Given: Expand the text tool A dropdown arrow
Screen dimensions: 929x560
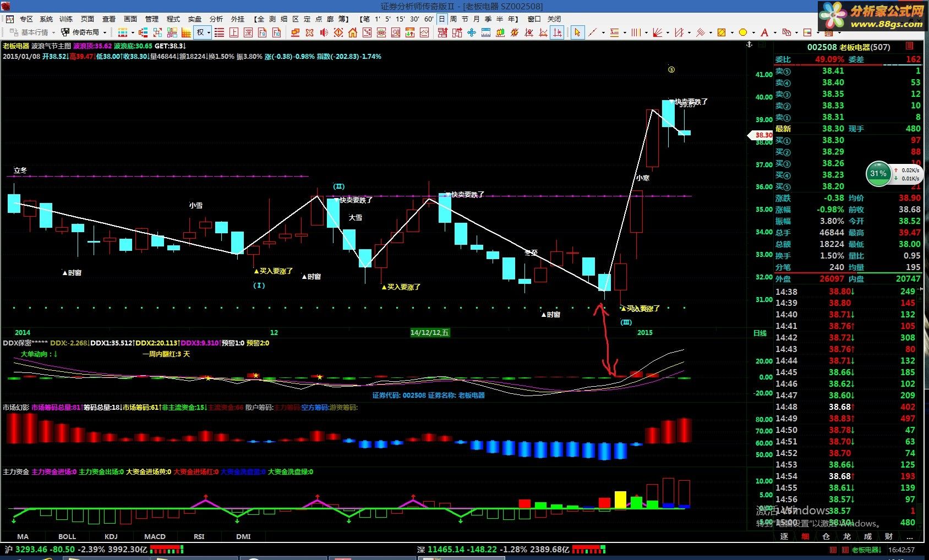Looking at the screenshot, I should tap(775, 32).
